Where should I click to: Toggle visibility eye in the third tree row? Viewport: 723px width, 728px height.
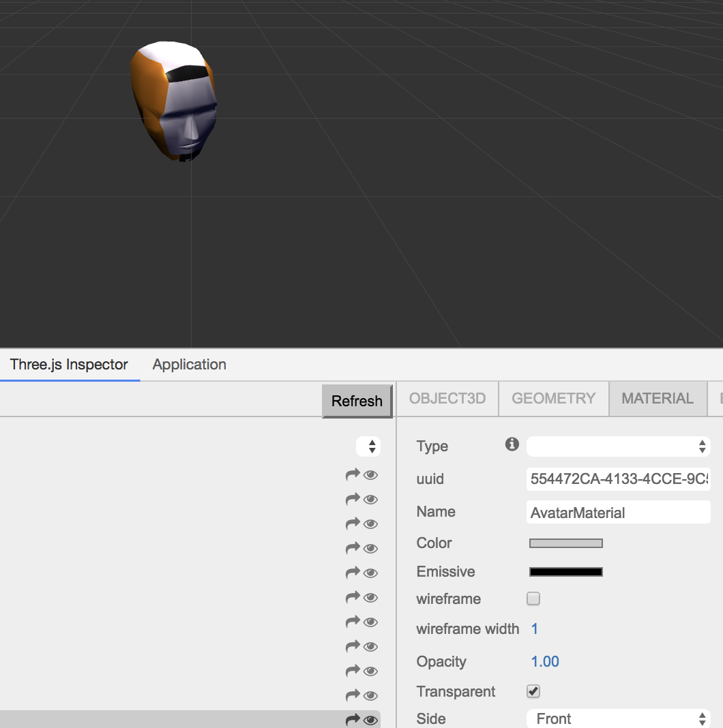click(x=370, y=524)
